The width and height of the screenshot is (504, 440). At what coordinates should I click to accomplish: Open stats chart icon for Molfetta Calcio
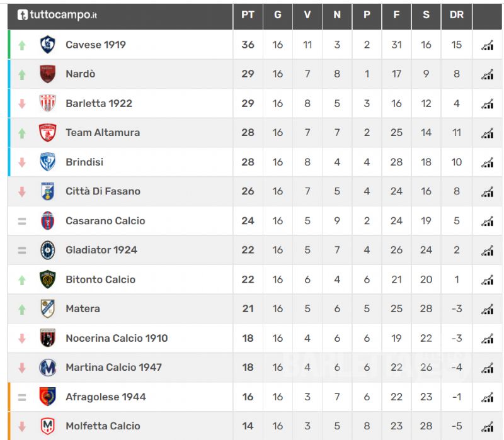pyautogui.click(x=487, y=426)
